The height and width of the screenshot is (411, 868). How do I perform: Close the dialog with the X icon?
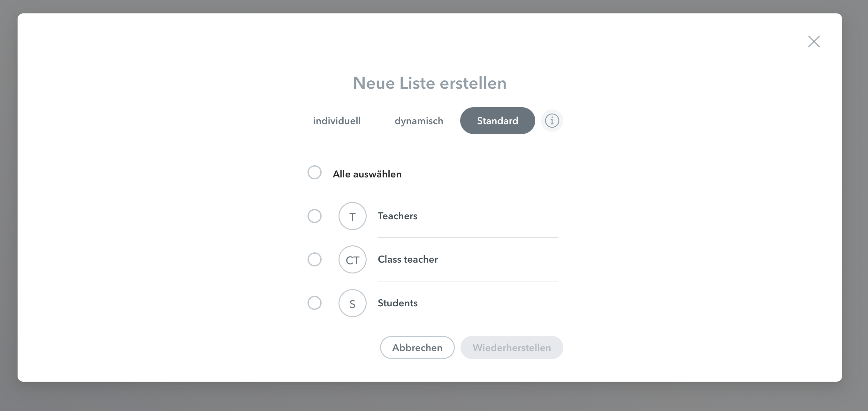tap(814, 41)
